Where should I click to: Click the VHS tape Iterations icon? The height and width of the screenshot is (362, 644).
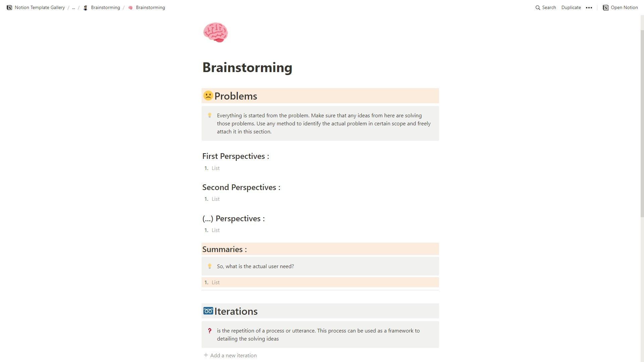tap(208, 311)
